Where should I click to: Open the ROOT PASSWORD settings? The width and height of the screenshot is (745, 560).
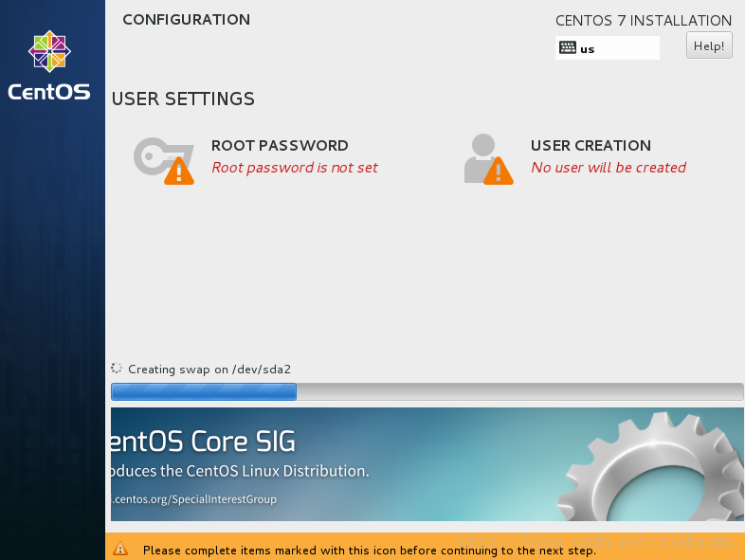point(280,146)
